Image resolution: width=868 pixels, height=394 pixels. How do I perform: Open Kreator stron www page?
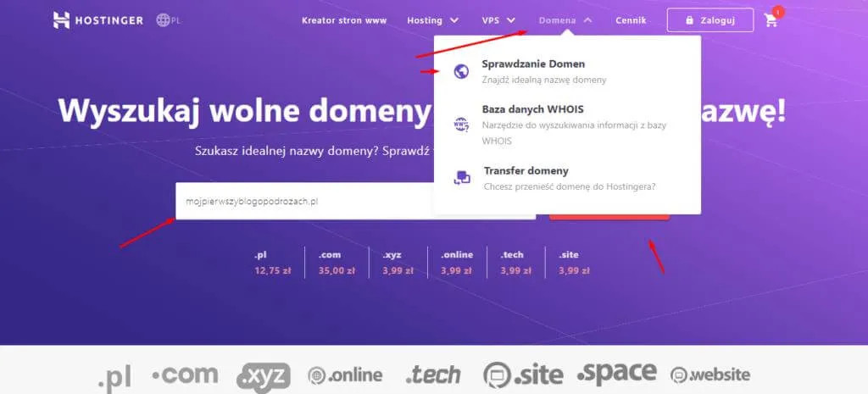pyautogui.click(x=344, y=20)
